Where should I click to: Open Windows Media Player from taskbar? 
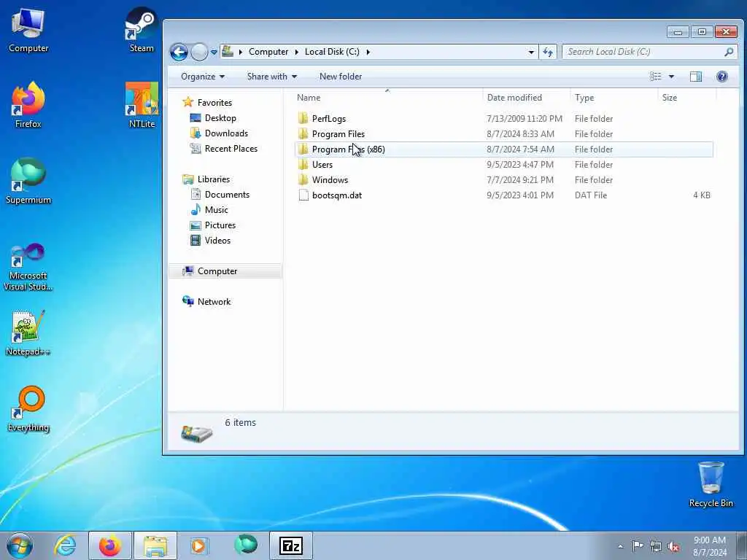(198, 545)
